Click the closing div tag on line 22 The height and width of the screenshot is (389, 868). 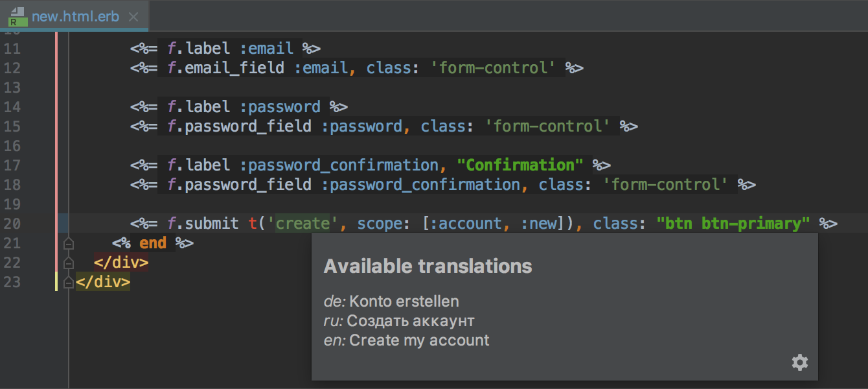[x=121, y=263]
